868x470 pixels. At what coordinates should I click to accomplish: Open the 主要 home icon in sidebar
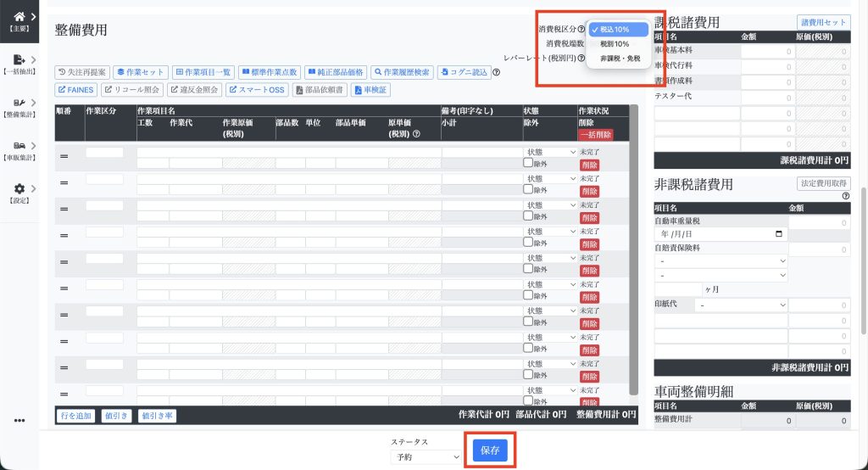[19, 17]
